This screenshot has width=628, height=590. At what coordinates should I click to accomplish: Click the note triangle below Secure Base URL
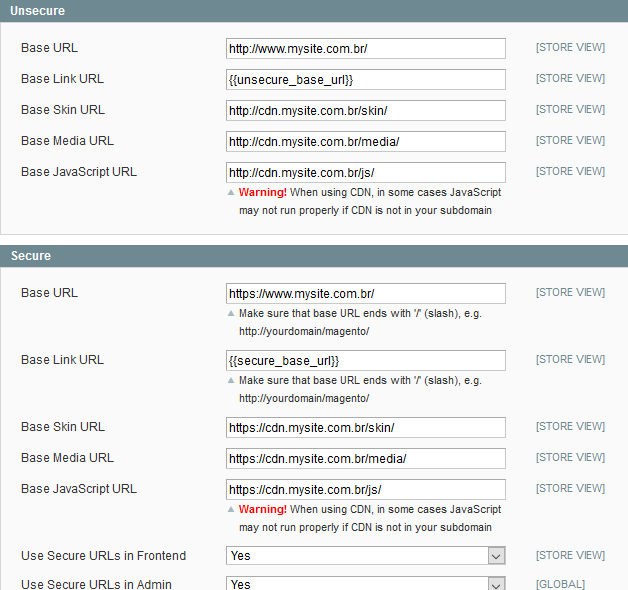click(231, 314)
